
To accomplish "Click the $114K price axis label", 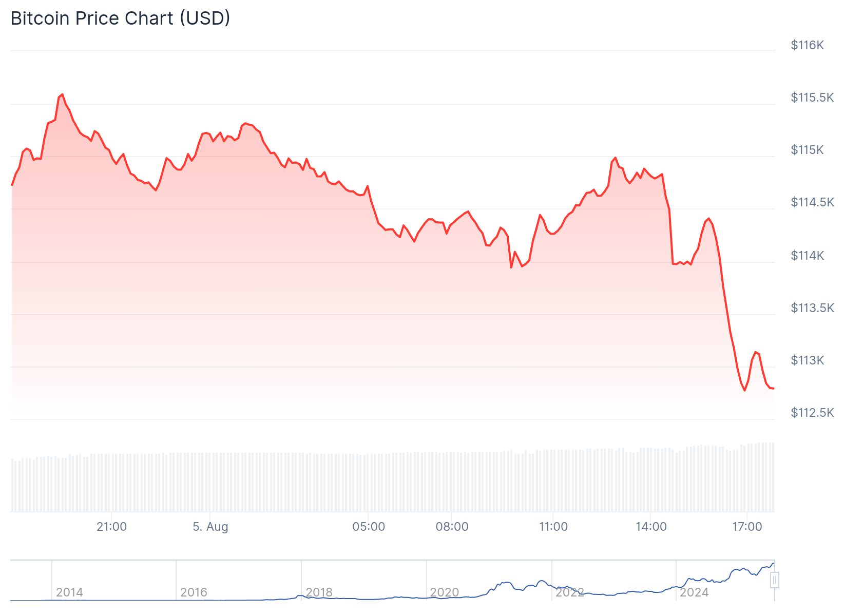I will tap(807, 256).
